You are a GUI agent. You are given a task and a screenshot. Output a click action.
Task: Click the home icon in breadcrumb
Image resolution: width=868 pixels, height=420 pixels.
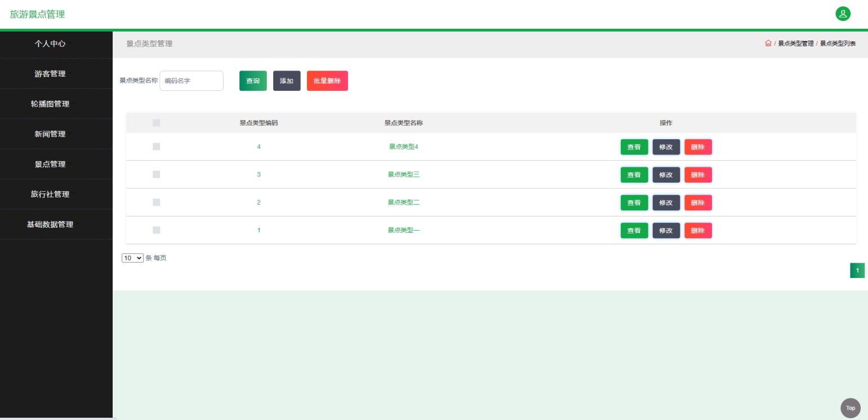[x=768, y=43]
